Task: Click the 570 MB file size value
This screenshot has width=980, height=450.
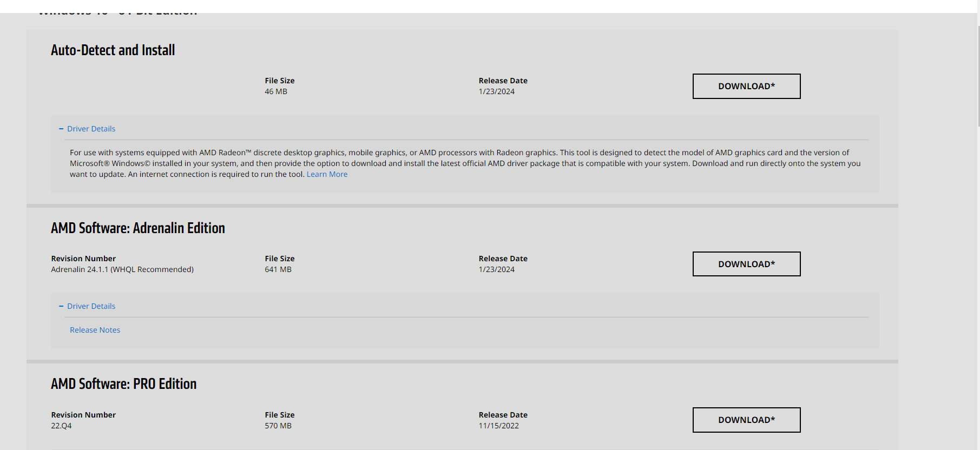Action: coord(278,426)
